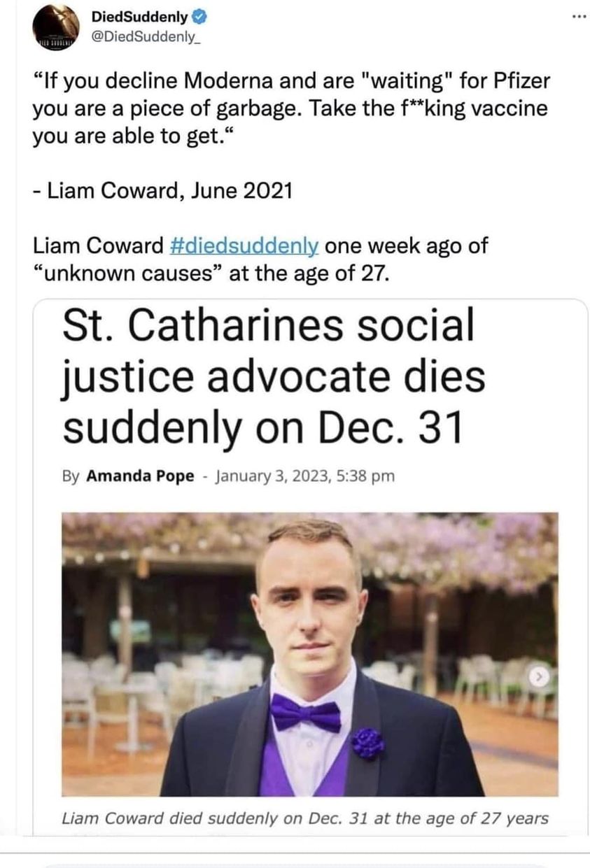Click the "- Liam Coward, June 2021" attribution line

tap(162, 191)
